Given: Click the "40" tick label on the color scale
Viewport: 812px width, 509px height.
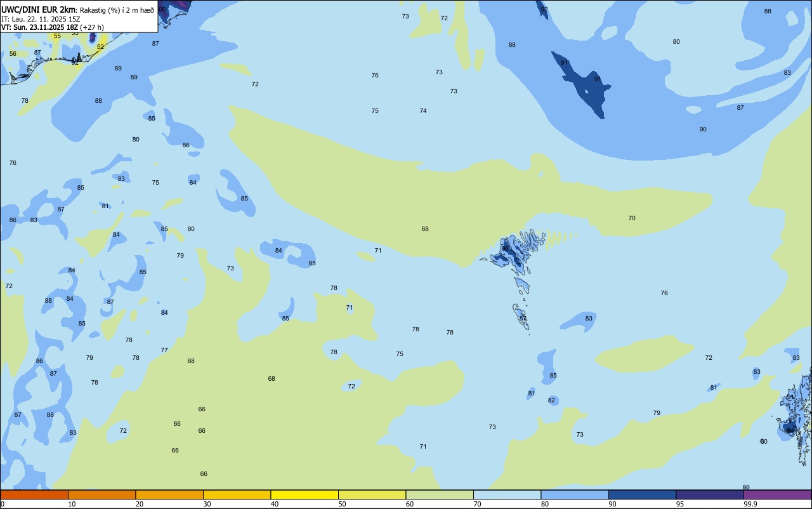Looking at the screenshot, I should coord(275,504).
